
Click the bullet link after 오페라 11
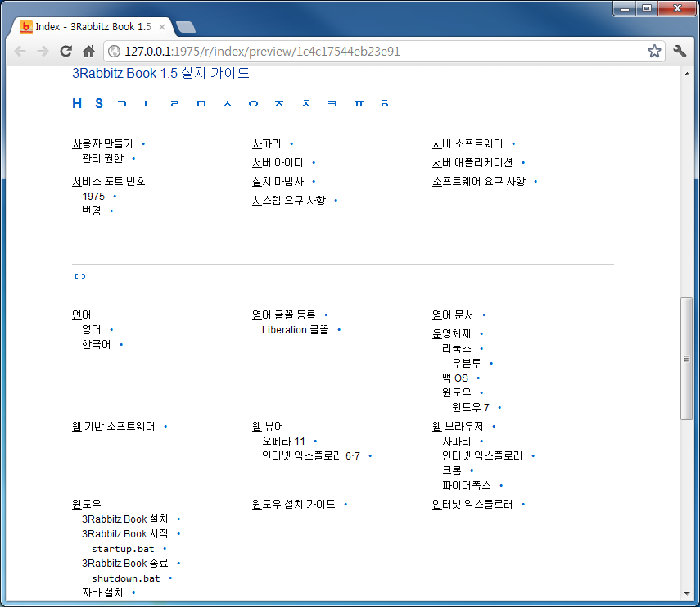pos(315,442)
